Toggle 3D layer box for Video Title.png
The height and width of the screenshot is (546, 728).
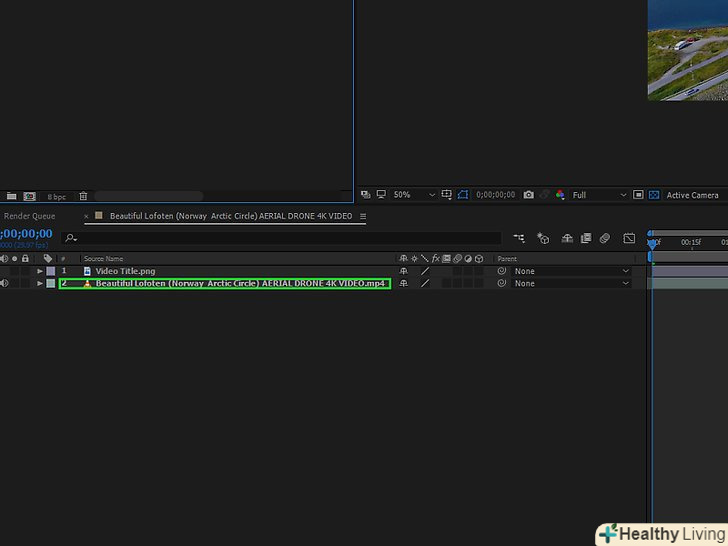479,271
